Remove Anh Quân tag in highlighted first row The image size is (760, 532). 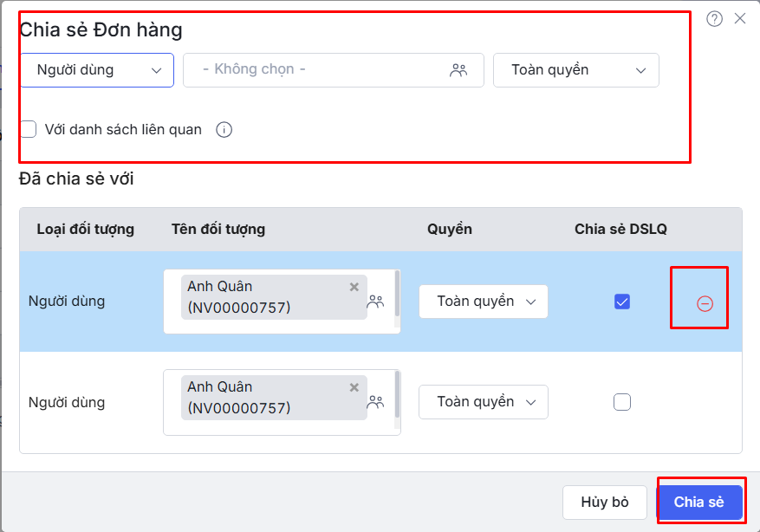click(x=354, y=287)
